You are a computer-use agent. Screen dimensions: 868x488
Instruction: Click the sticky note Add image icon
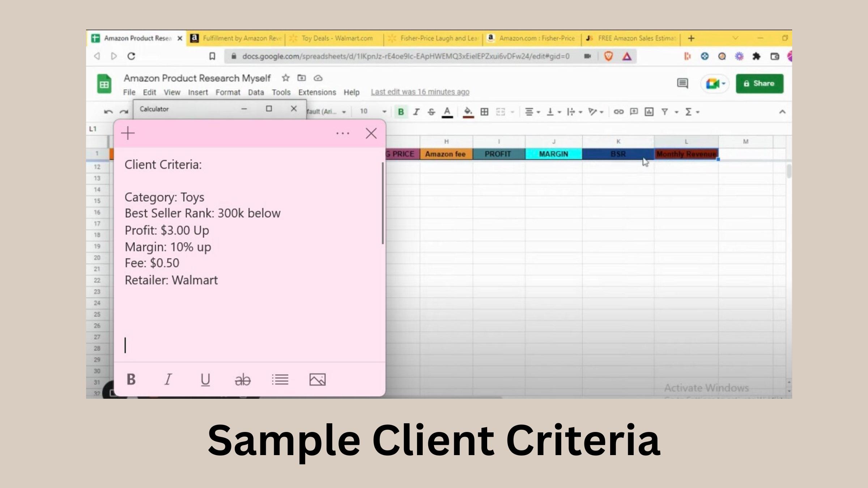[318, 380]
